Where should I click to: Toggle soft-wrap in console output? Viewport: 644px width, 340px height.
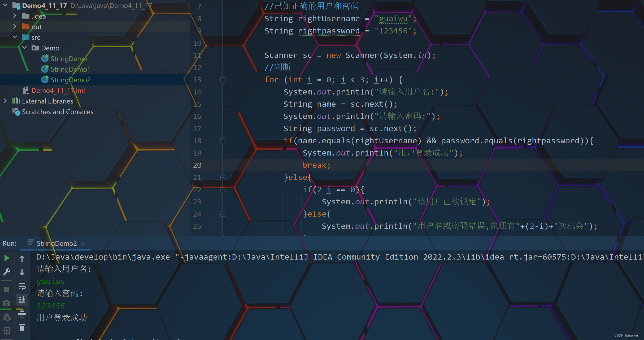(22, 286)
